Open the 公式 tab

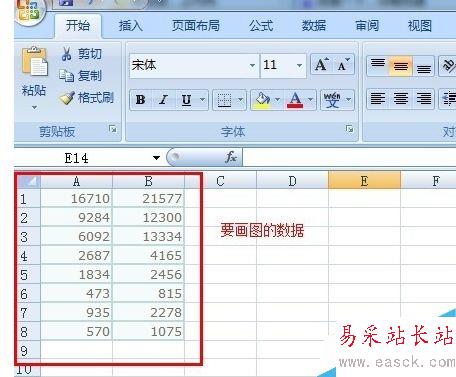261,26
